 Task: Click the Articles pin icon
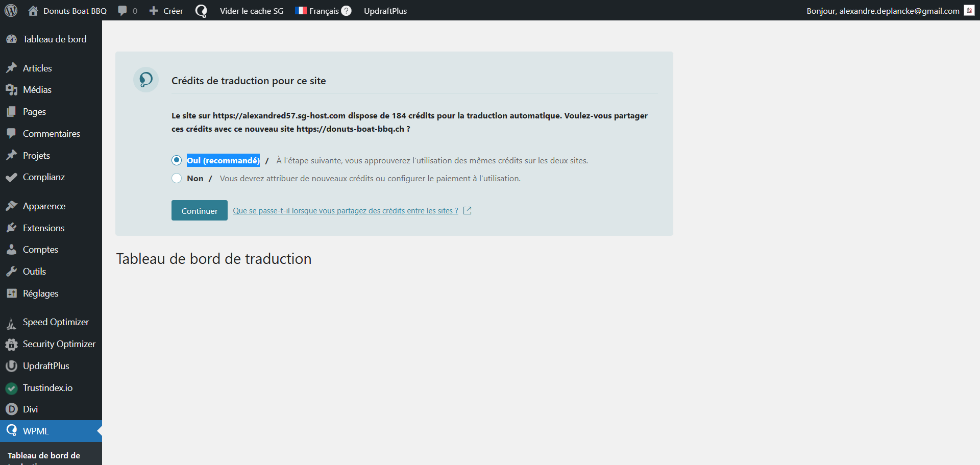click(11, 68)
